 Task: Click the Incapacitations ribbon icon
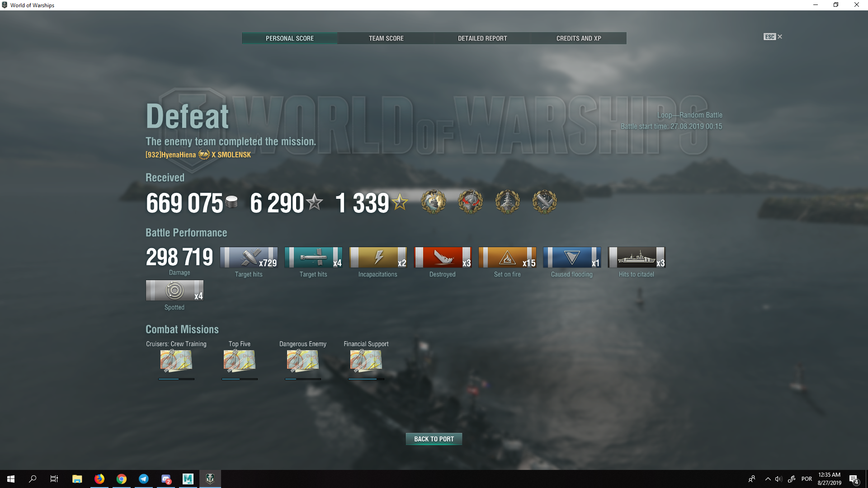378,257
